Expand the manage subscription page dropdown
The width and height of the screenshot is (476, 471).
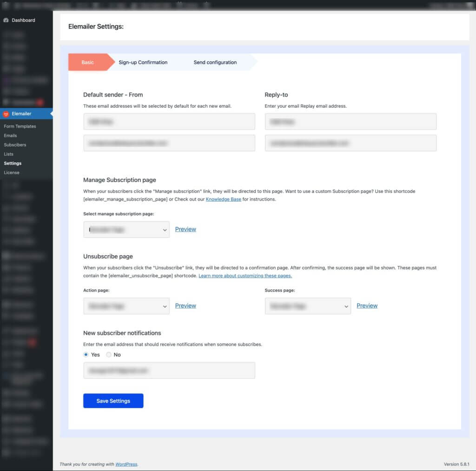pos(126,229)
